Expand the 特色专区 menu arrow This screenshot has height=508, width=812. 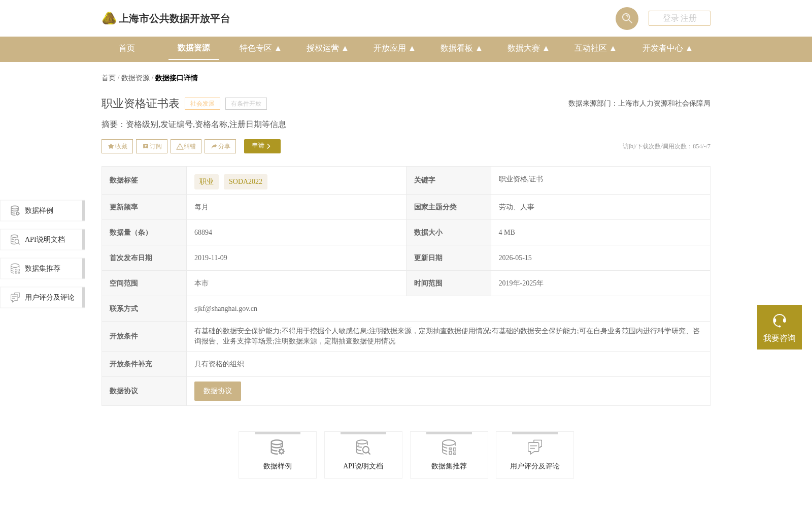278,48
